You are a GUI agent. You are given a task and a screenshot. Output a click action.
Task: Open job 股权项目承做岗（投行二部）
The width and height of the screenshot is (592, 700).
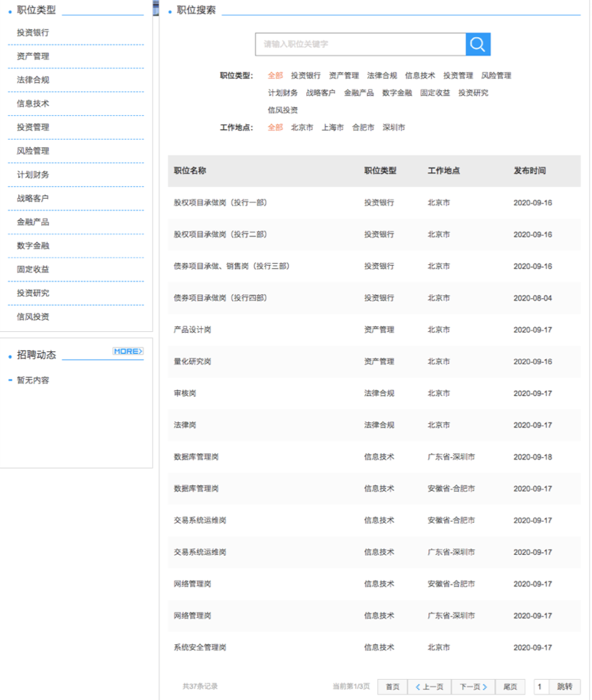pos(220,234)
